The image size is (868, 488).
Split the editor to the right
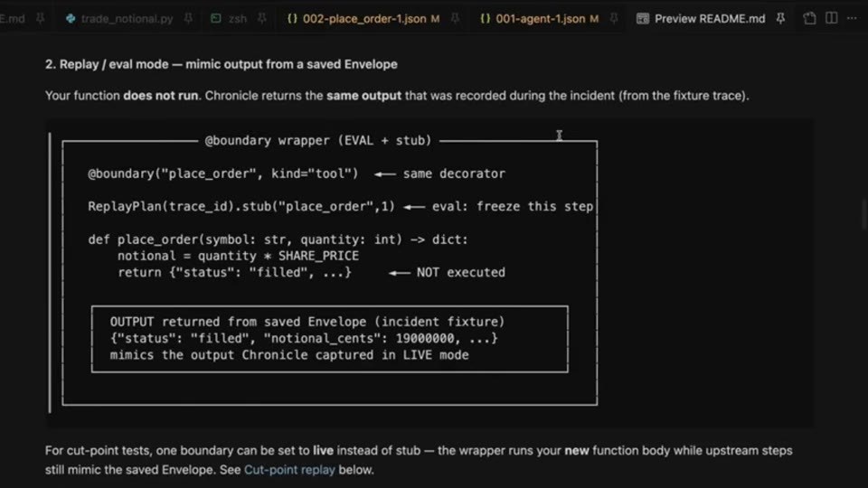(832, 18)
